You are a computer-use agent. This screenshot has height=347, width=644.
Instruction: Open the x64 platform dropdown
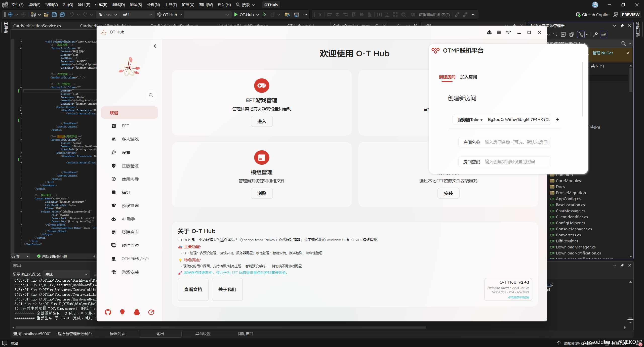137,15
